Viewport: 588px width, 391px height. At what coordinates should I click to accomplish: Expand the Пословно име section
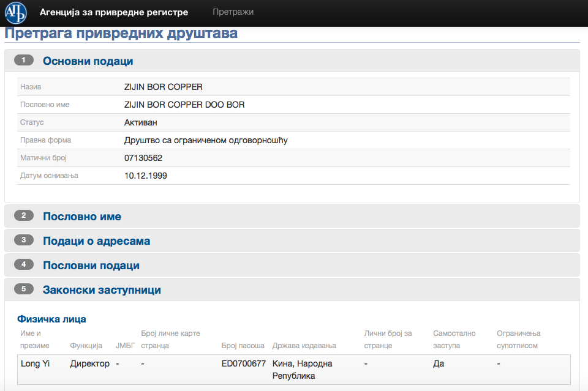(82, 217)
